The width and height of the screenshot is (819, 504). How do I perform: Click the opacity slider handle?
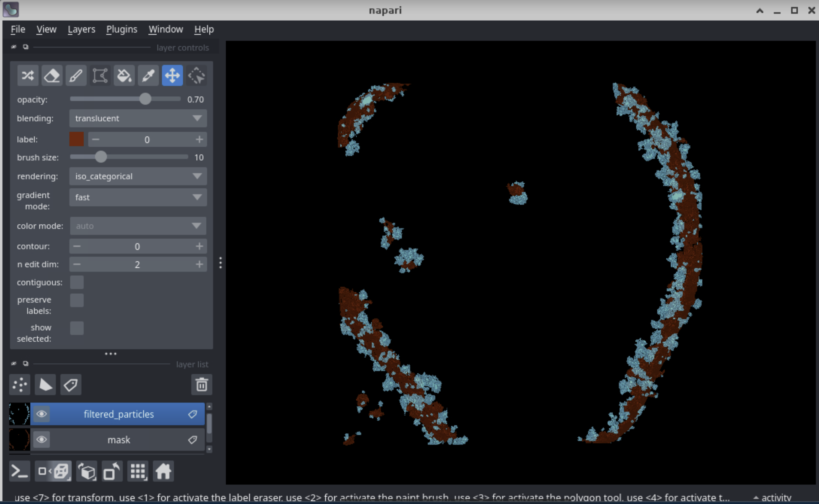[x=145, y=99]
